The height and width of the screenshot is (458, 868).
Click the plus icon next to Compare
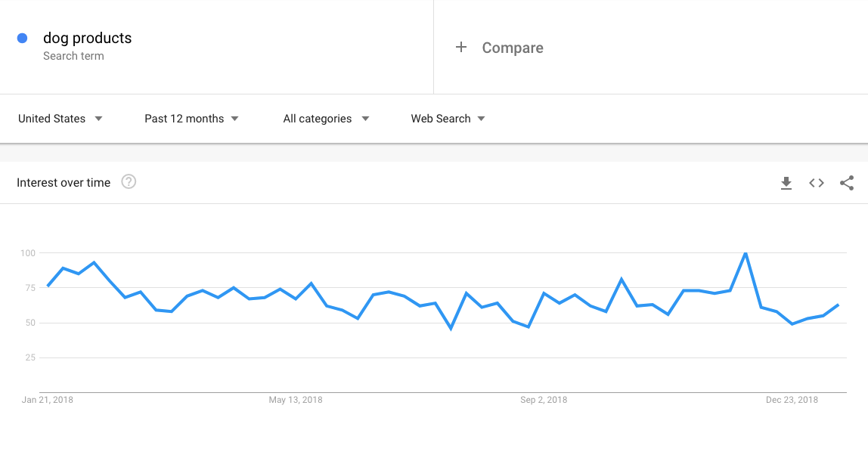pyautogui.click(x=461, y=47)
